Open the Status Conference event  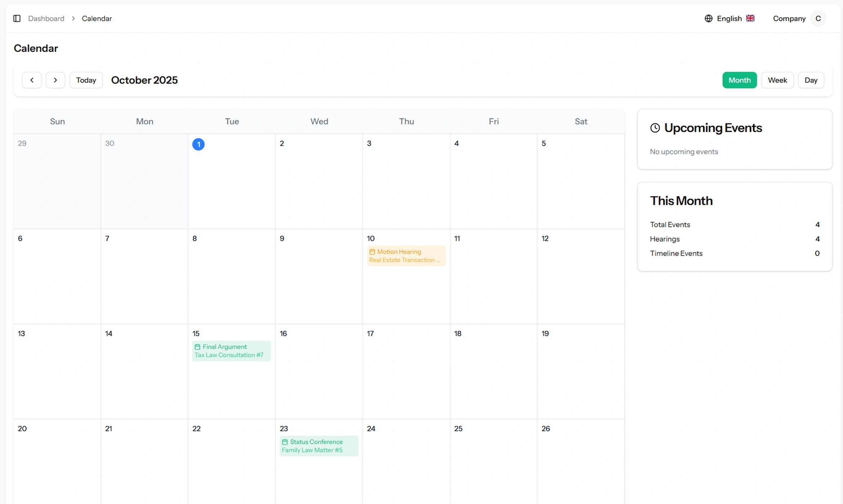(x=318, y=446)
